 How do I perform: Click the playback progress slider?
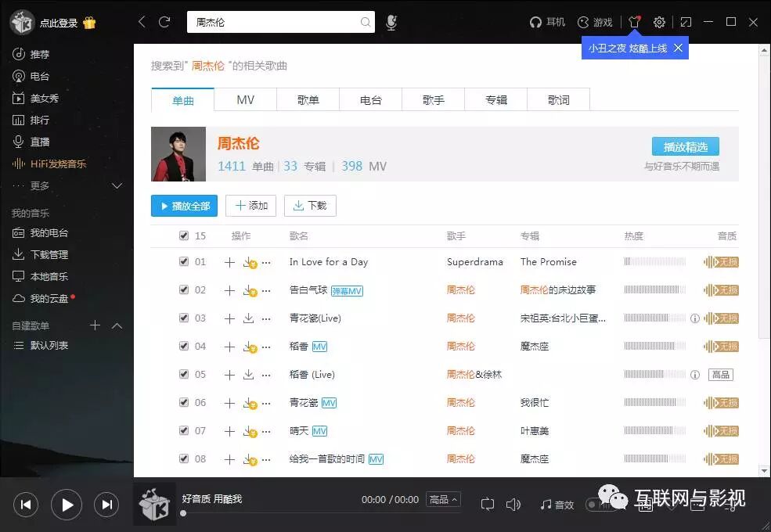[322, 513]
